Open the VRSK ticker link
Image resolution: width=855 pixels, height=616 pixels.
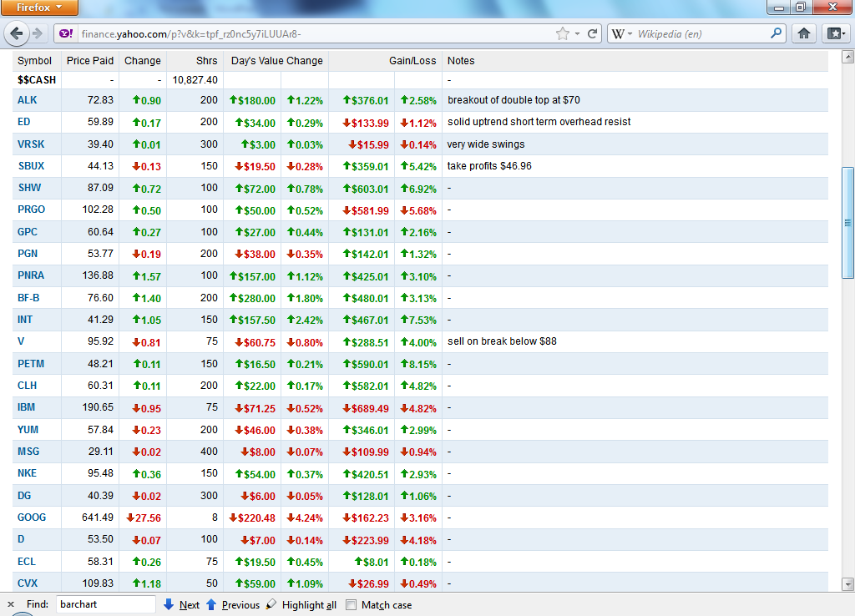pyautogui.click(x=31, y=144)
